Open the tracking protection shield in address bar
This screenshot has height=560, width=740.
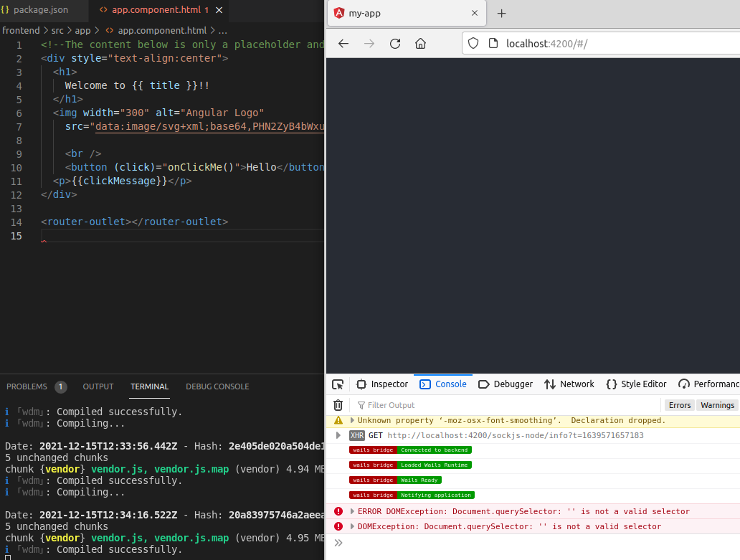click(473, 43)
